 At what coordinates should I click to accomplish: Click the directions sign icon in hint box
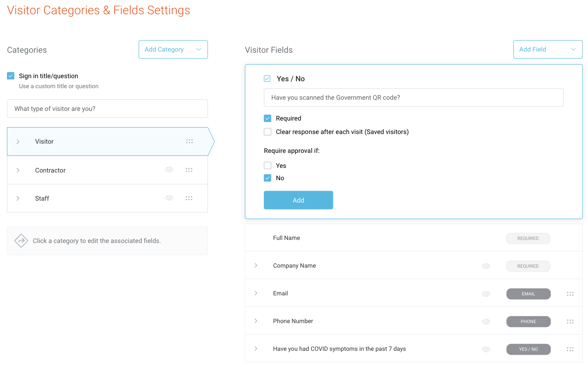click(21, 241)
